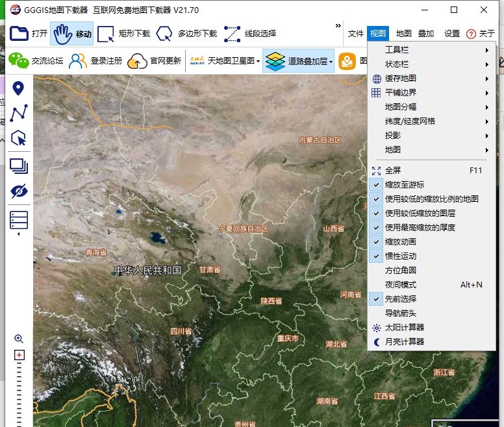Toggle the hidden eye icon in sidebar
504x427 pixels.
click(x=19, y=191)
